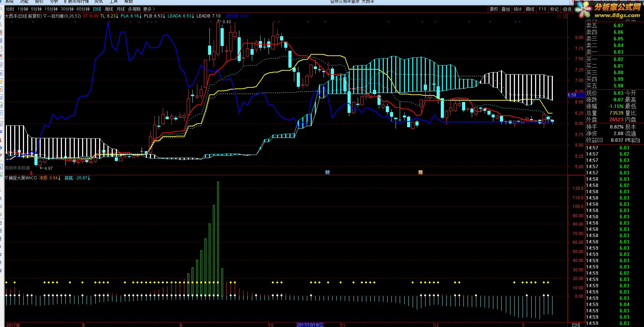Click the 日线 label at bottom right
Screen dimensions: 644x327
point(576,325)
